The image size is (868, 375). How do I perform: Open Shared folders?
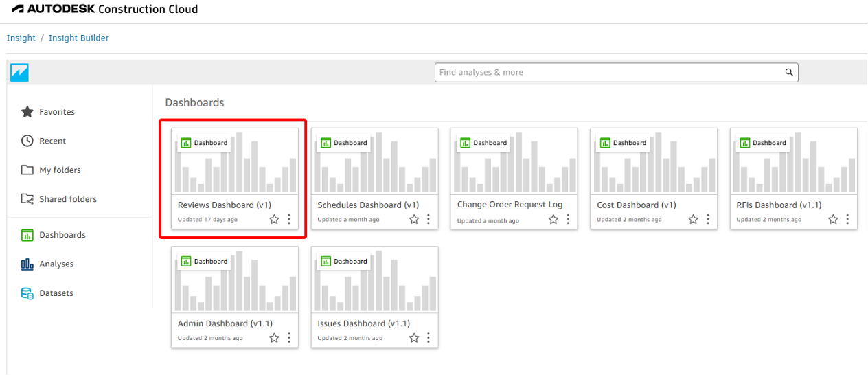68,199
